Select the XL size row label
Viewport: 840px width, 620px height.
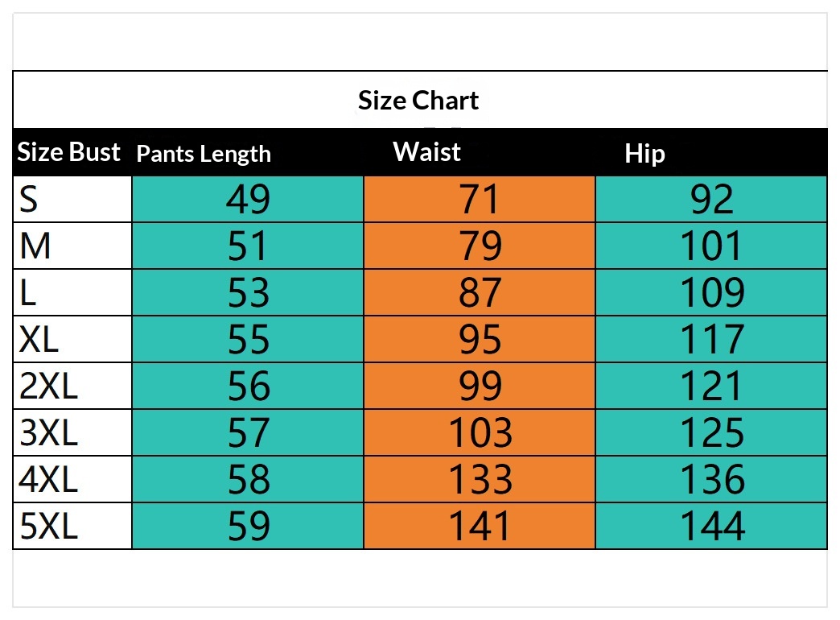coord(39,340)
